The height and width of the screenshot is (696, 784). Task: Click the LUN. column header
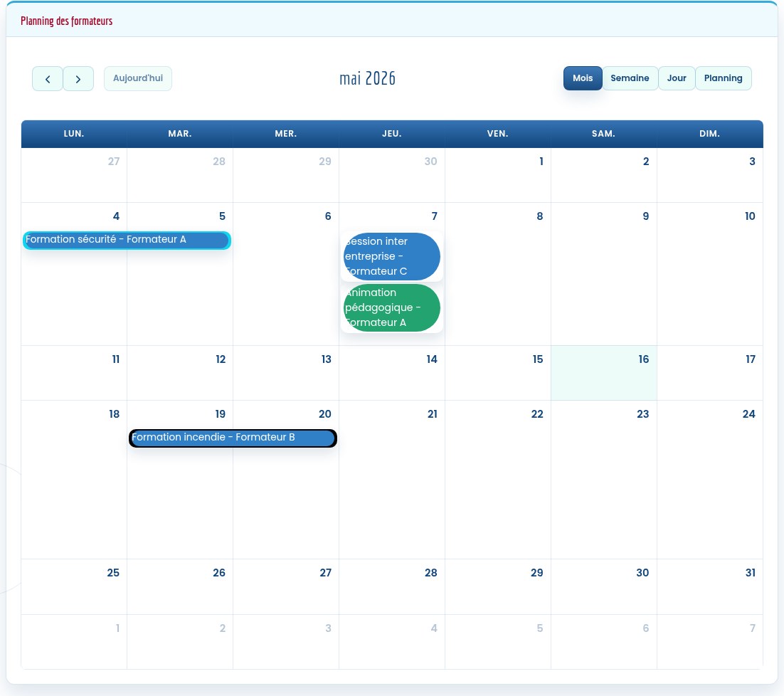(x=74, y=134)
